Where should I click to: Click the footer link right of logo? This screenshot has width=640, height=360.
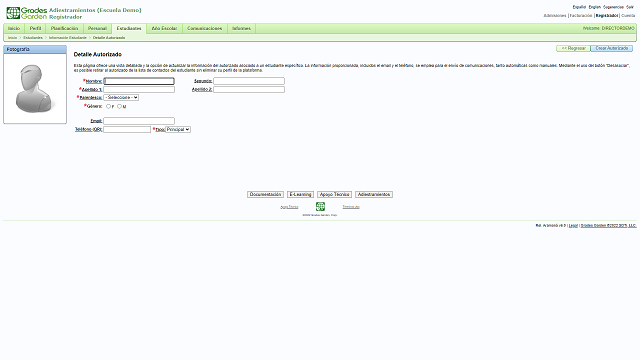(x=351, y=207)
